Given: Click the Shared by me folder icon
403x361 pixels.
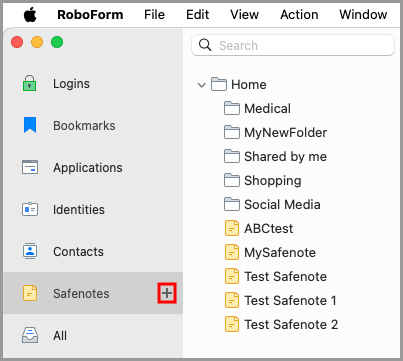Looking at the screenshot, I should (232, 156).
